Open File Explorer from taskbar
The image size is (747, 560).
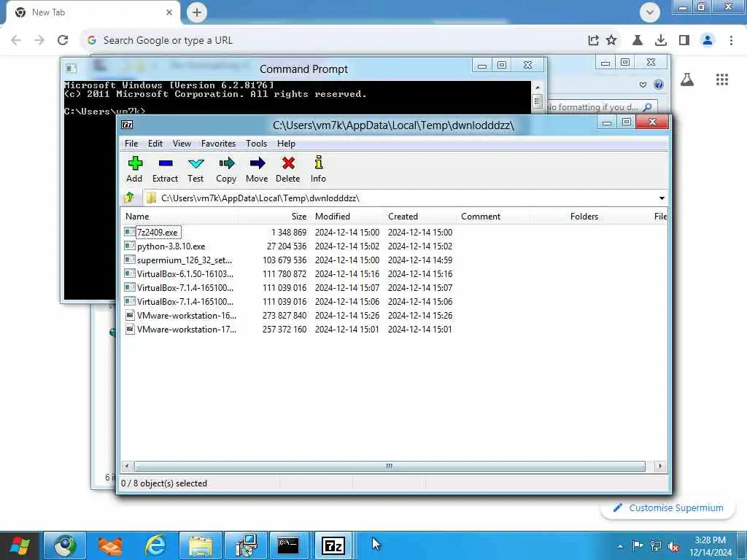click(201, 545)
